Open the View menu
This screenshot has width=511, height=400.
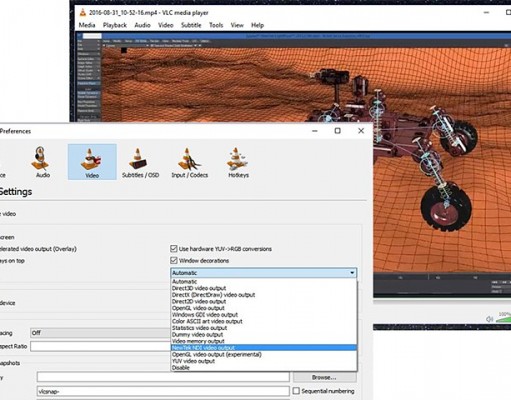click(237, 25)
